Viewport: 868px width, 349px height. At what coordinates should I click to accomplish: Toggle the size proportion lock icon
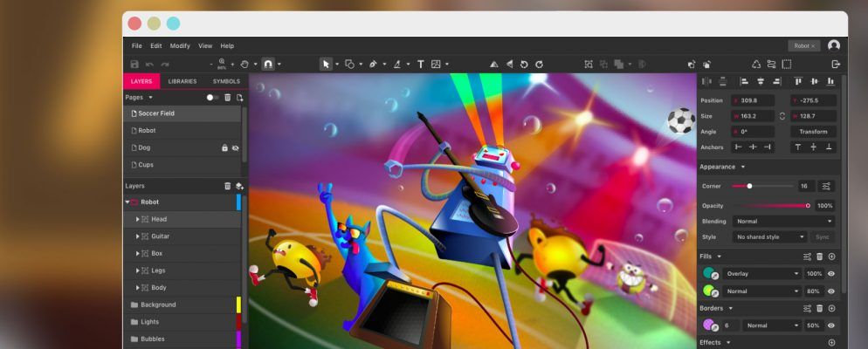782,116
